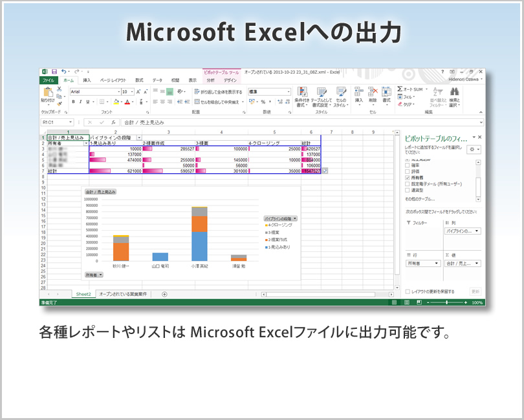The height and width of the screenshot is (420, 524).
Task: Click the その他のテーブル... link
Action: coord(420,199)
